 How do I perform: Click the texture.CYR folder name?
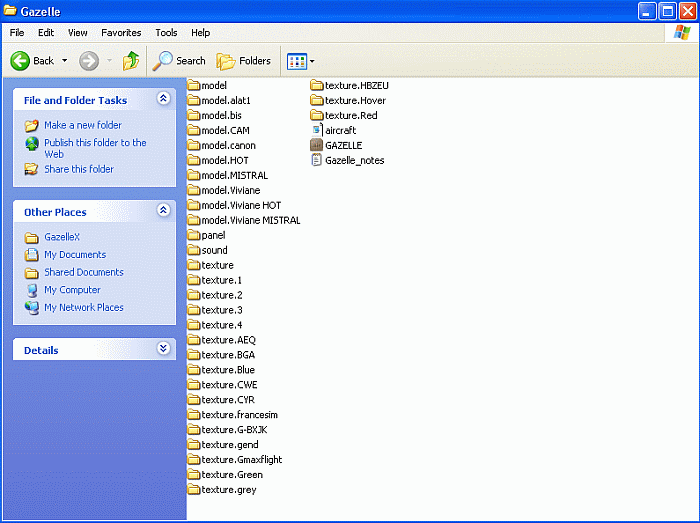tap(228, 400)
